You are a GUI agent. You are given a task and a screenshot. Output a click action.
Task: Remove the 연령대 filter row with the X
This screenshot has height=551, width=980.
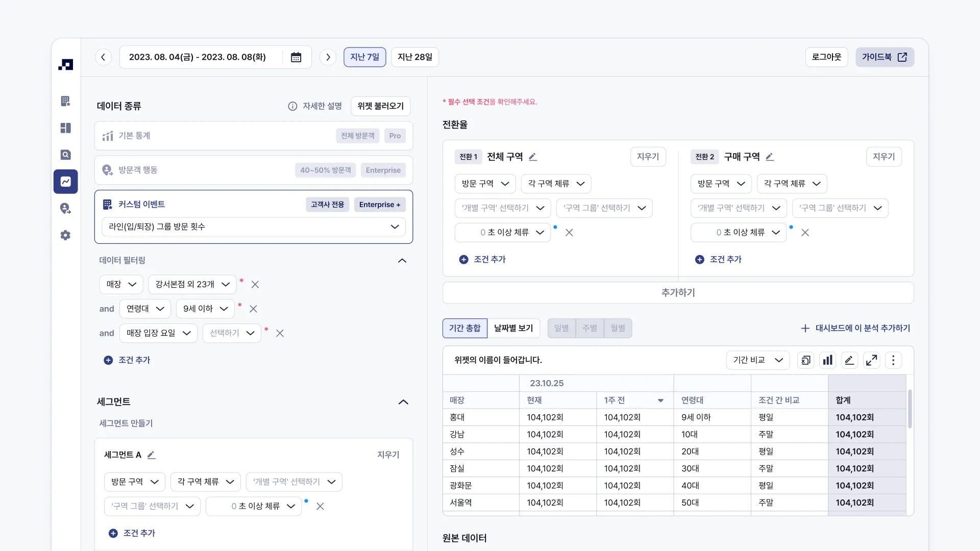[x=253, y=309]
